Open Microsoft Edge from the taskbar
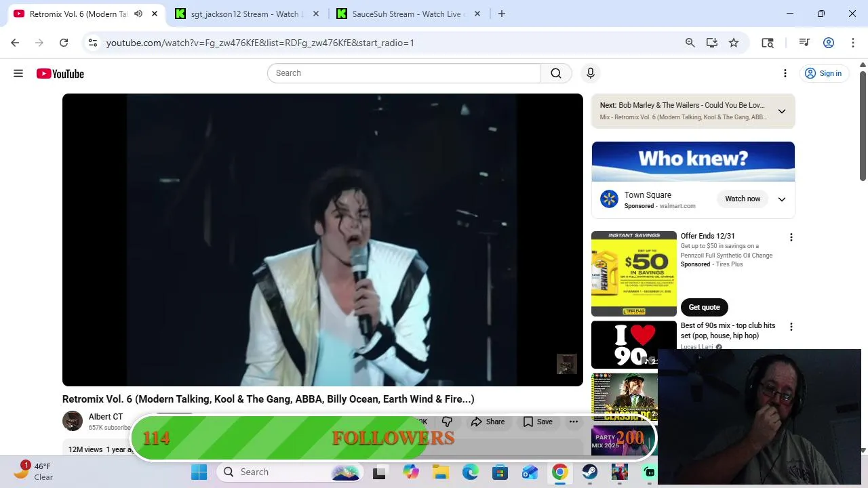The width and height of the screenshot is (868, 488). click(x=471, y=472)
